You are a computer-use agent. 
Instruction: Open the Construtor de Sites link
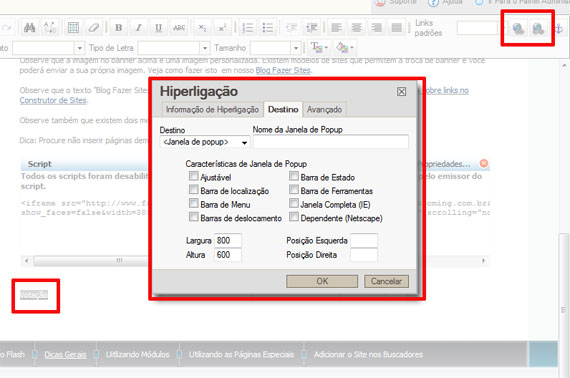coord(53,100)
